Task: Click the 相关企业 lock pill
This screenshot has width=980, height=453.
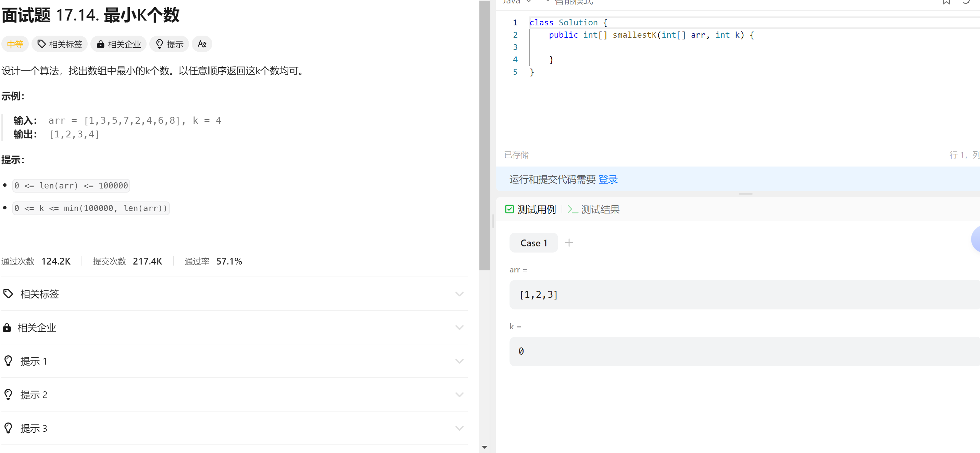Action: coord(118,44)
